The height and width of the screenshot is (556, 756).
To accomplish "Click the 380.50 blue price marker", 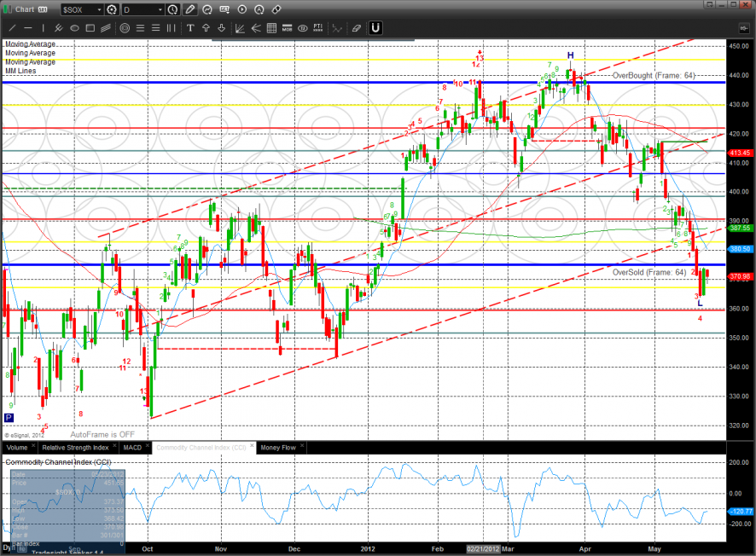I will click(740, 249).
